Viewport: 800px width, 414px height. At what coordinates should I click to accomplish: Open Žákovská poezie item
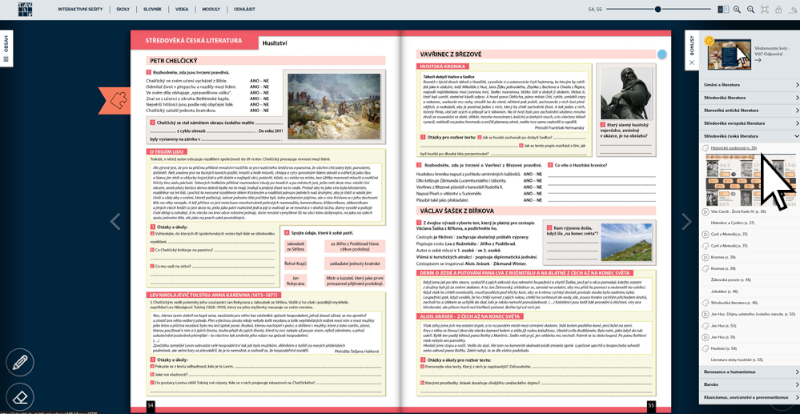(x=731, y=280)
